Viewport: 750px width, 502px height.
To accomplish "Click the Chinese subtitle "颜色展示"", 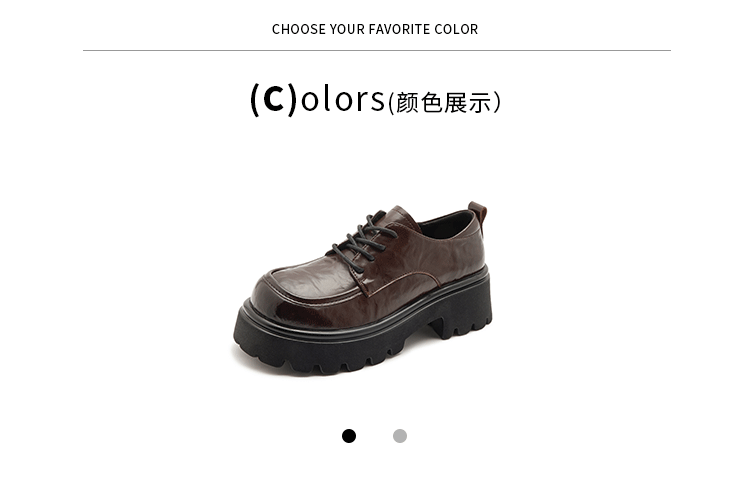I will tap(444, 102).
